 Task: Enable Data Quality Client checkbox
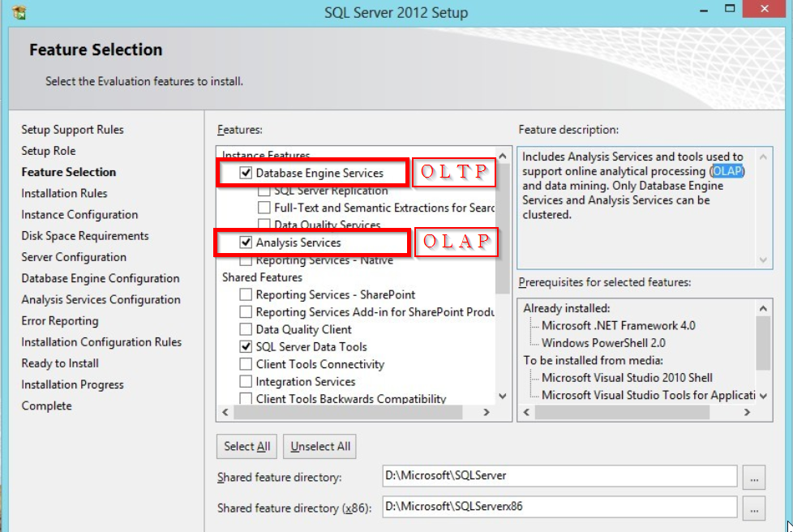point(246,329)
